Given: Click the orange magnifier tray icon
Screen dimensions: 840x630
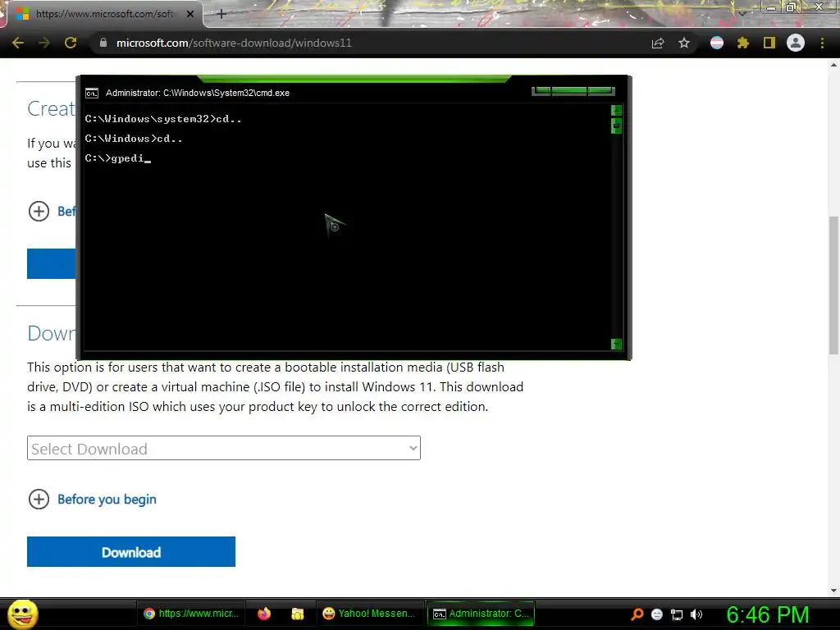Looking at the screenshot, I should pyautogui.click(x=637, y=614).
